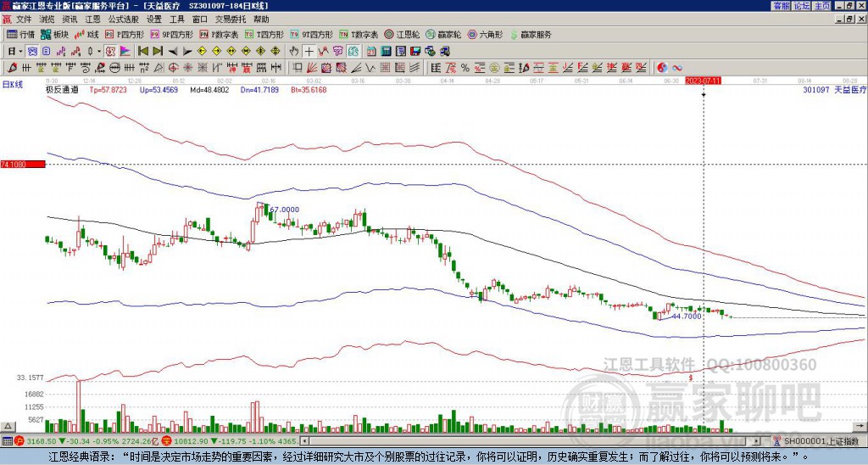Open the 窗口 menu
Viewport: 868px width, 465px height.
point(200,20)
